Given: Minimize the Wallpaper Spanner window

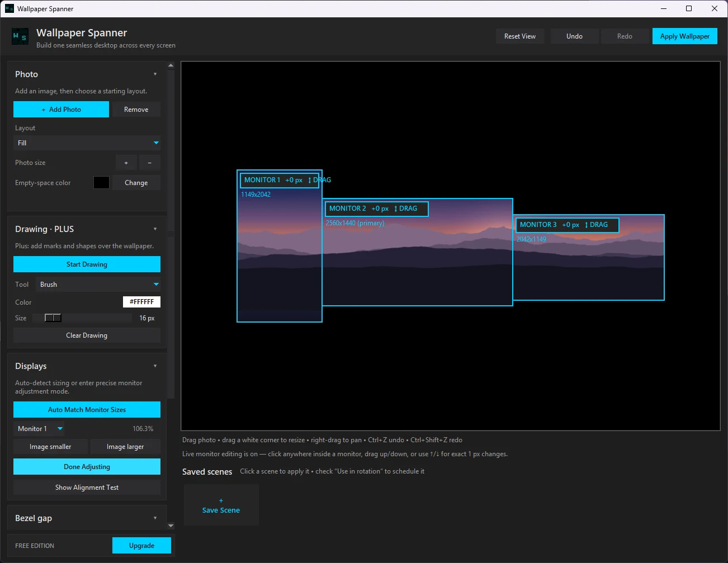Looking at the screenshot, I should (x=664, y=8).
